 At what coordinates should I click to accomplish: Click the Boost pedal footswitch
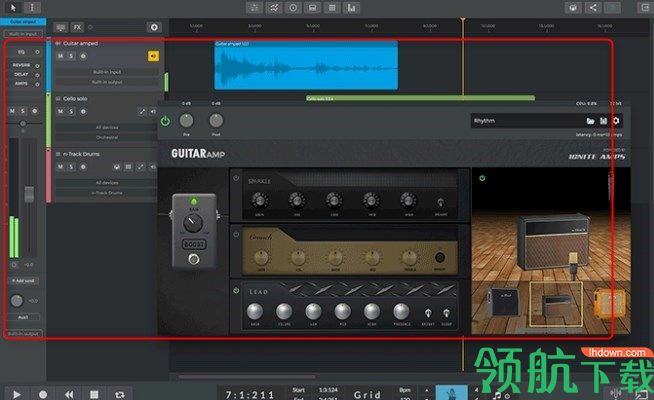point(194,259)
